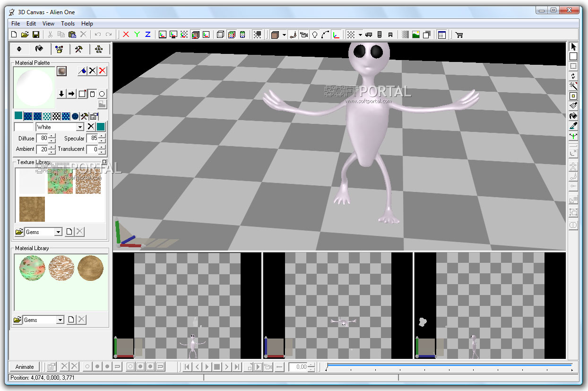Click the shopping cart icon
The width and height of the screenshot is (588, 391).
458,35
